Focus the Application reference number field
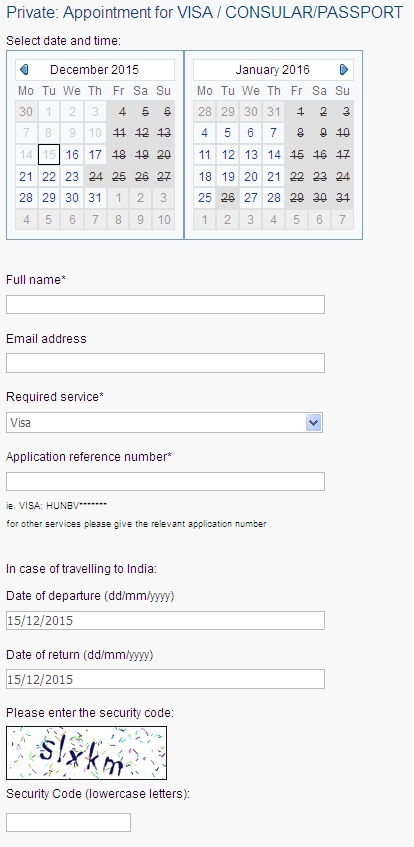 (165, 481)
